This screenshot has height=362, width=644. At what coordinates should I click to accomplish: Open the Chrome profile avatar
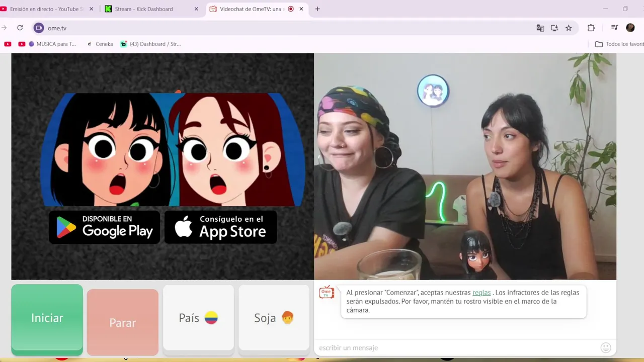tap(630, 28)
